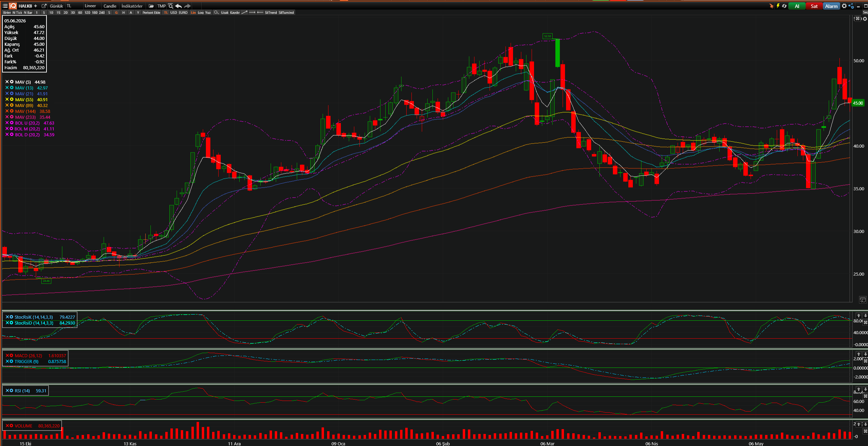
Task: Click the zoom magnifier tool
Action: (x=216, y=12)
